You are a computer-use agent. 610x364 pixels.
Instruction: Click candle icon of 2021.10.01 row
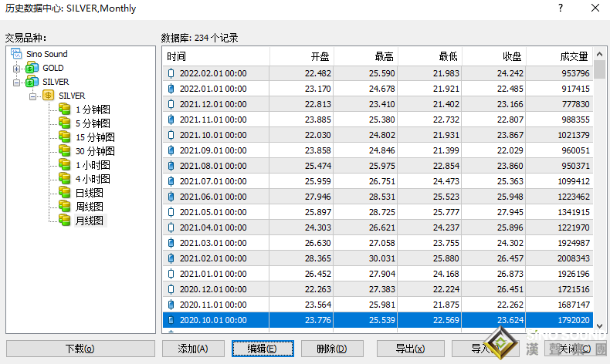(171, 135)
